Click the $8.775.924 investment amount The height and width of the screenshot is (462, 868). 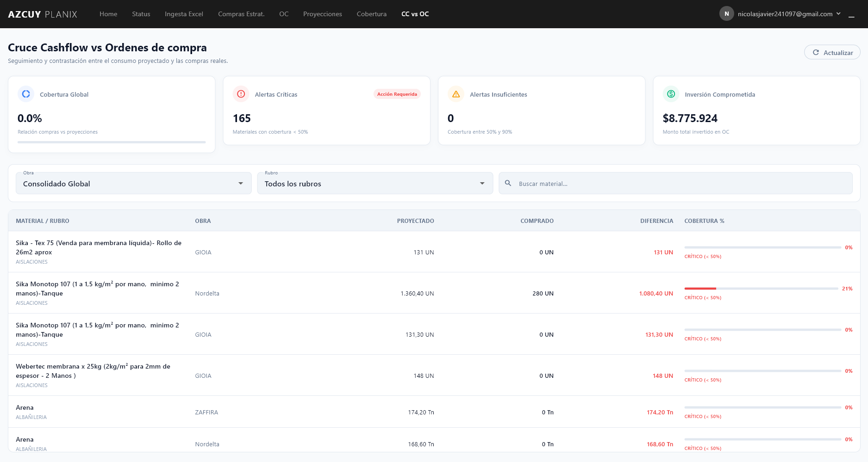pos(690,118)
